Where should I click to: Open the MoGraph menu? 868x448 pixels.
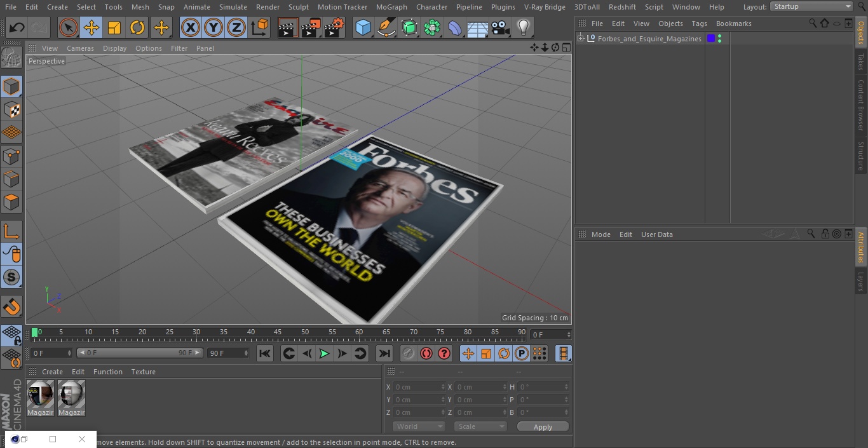tap(391, 7)
